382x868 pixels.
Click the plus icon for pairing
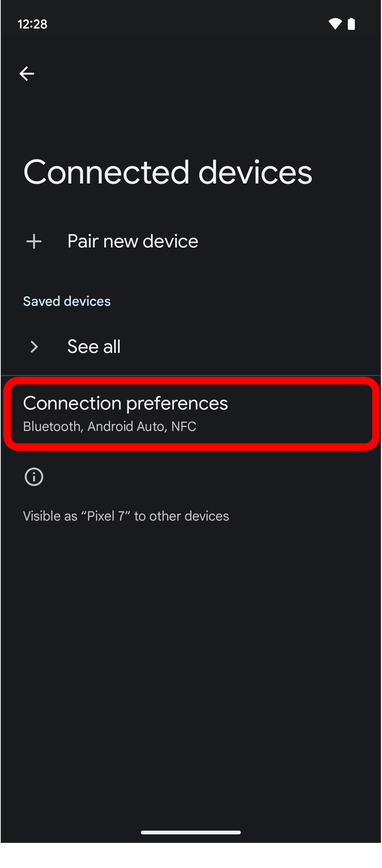34,241
